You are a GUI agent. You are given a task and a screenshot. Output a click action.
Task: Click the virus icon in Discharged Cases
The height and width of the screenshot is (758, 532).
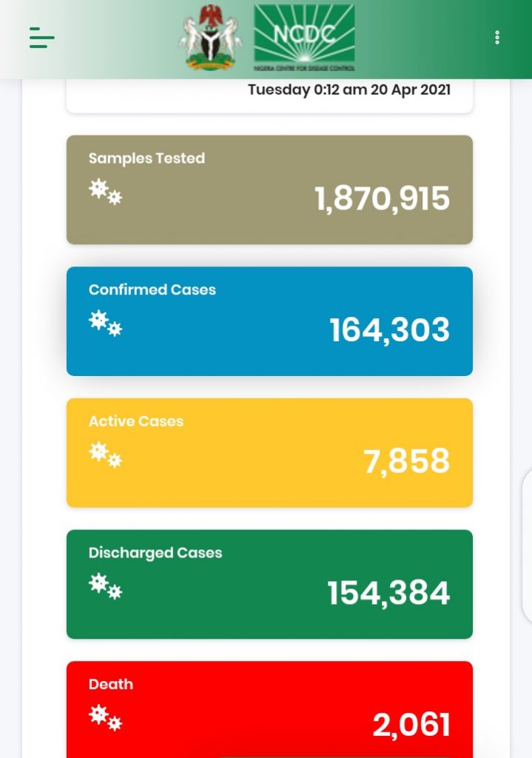pos(105,586)
